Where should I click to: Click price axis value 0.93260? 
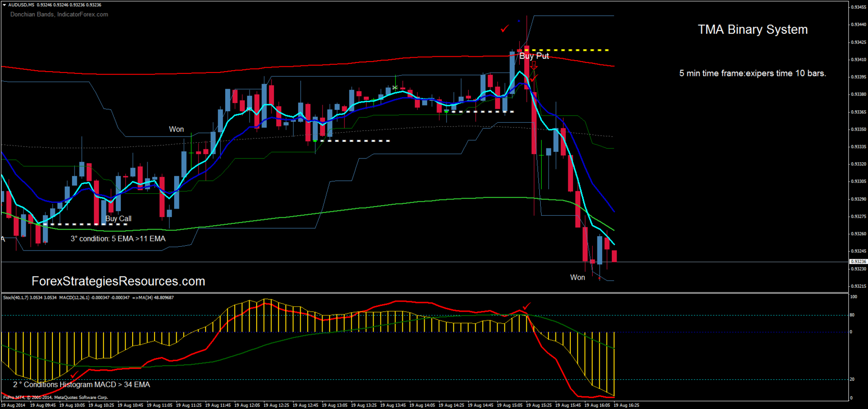pyautogui.click(x=858, y=234)
